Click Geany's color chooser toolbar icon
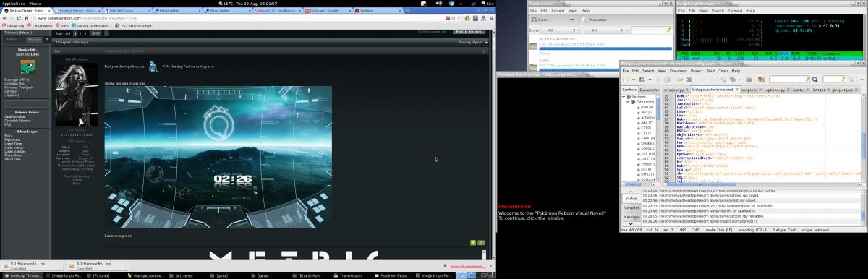868x279 pixels. [x=761, y=80]
